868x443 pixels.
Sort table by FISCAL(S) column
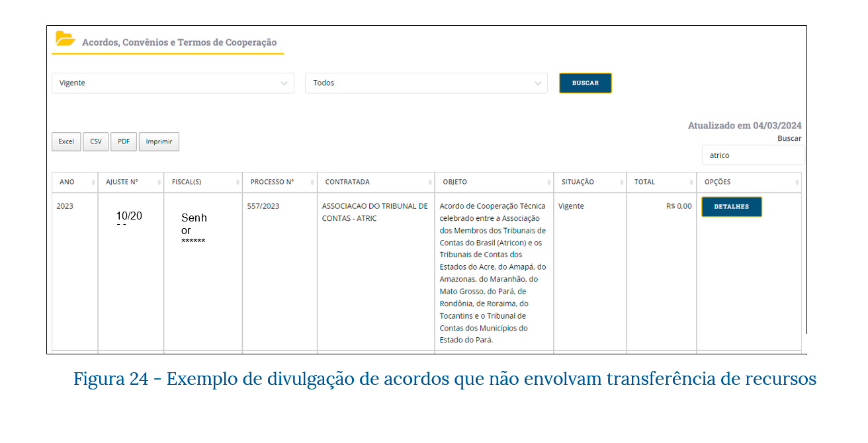203,182
